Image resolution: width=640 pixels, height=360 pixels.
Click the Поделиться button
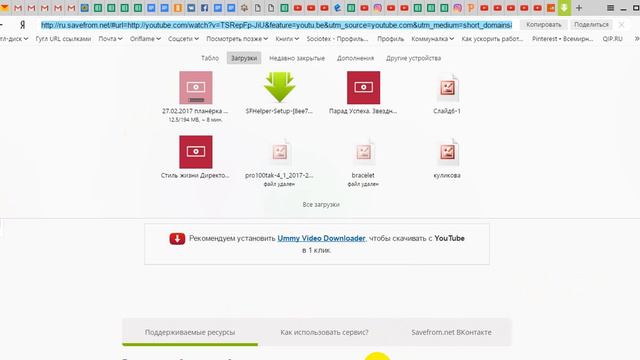(591, 25)
